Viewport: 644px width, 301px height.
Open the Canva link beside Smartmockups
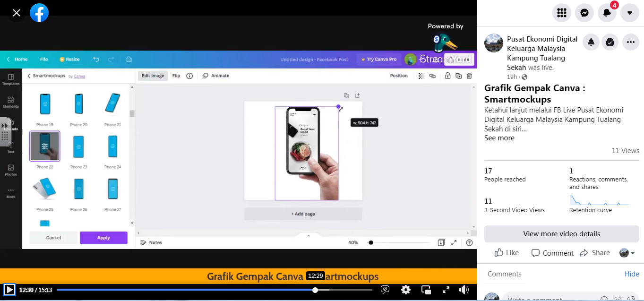coord(80,76)
